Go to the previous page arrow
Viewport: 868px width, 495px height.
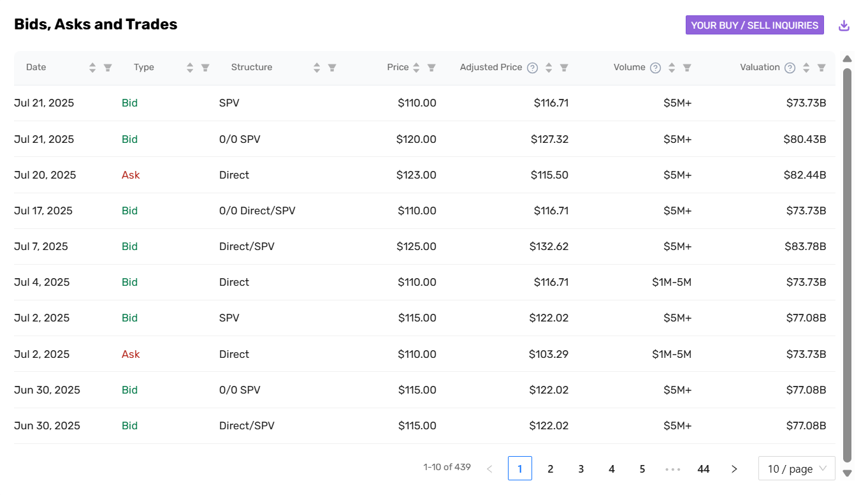489,469
